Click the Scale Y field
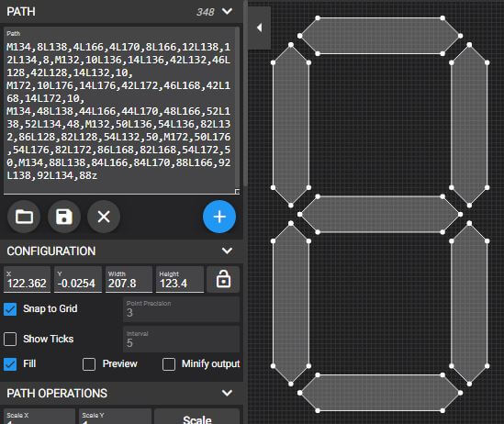Viewport: 504px width, 424px height. (x=115, y=417)
